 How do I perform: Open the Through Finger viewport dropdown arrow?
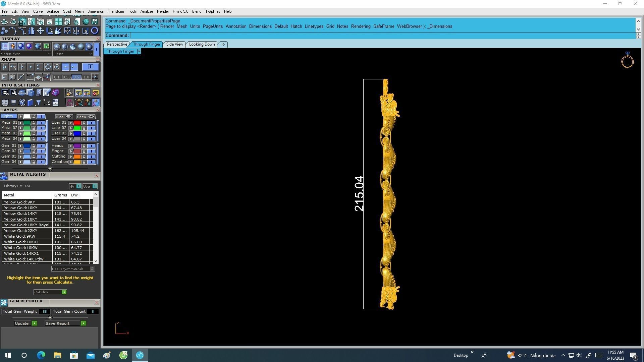coord(139,51)
